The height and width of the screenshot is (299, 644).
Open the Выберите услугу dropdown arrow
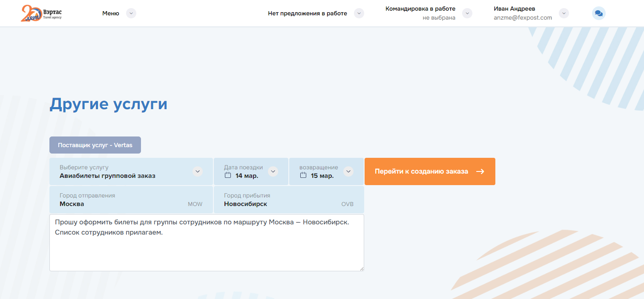(x=197, y=171)
